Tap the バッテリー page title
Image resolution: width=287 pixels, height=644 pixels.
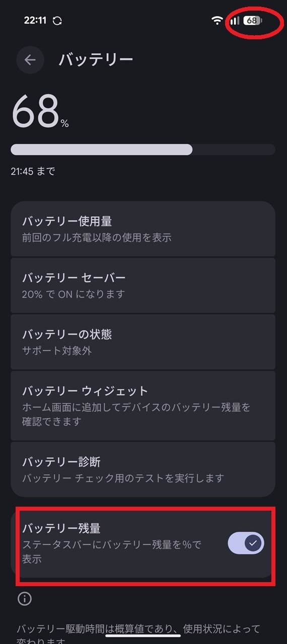pos(96,60)
